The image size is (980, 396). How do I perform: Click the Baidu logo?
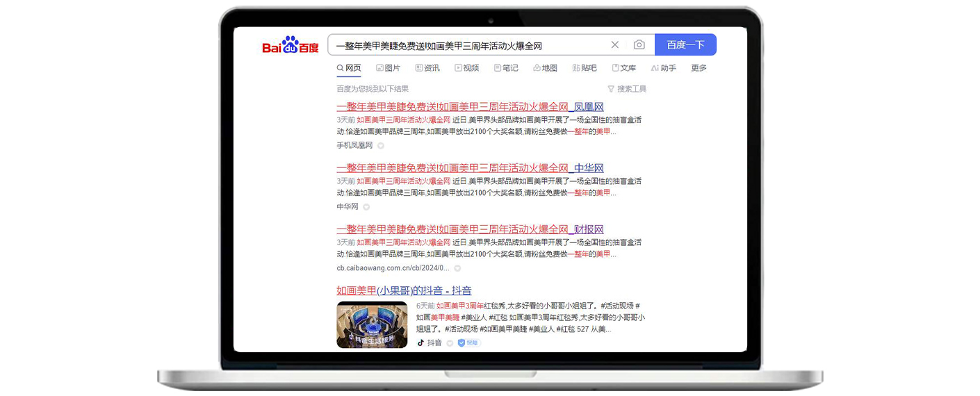tap(291, 45)
